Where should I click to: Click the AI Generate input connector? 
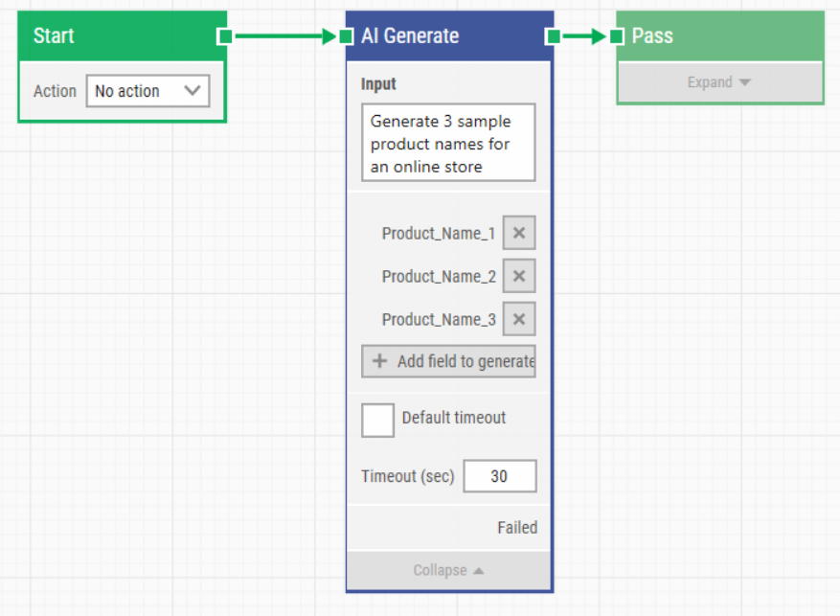pyautogui.click(x=346, y=36)
